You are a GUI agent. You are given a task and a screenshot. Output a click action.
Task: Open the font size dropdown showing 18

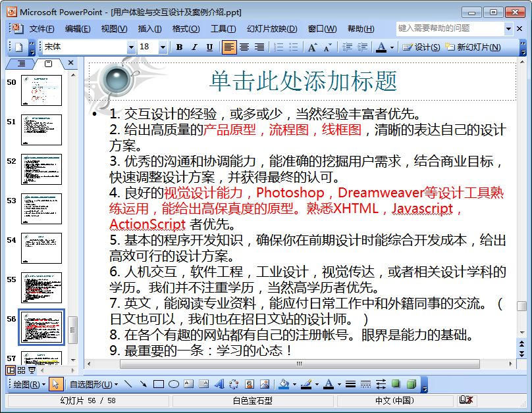163,47
